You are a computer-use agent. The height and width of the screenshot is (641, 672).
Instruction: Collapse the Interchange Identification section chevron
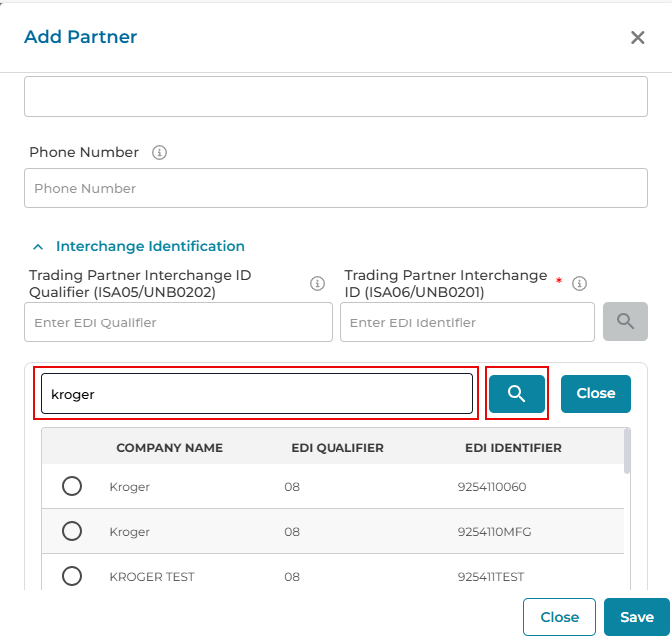[38, 247]
